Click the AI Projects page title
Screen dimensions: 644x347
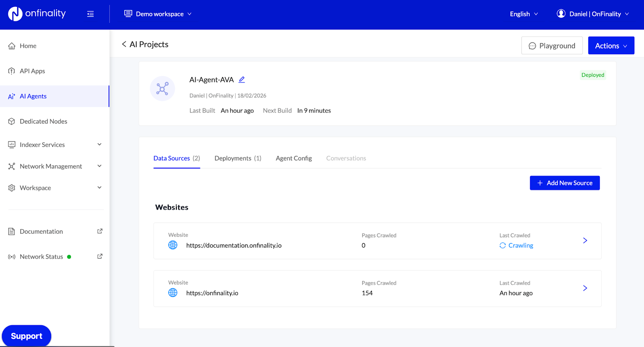tap(149, 44)
